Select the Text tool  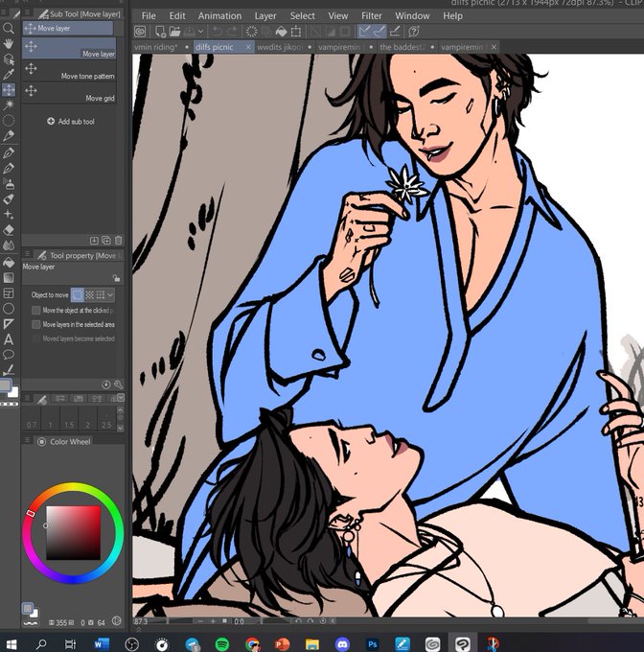coord(9,339)
